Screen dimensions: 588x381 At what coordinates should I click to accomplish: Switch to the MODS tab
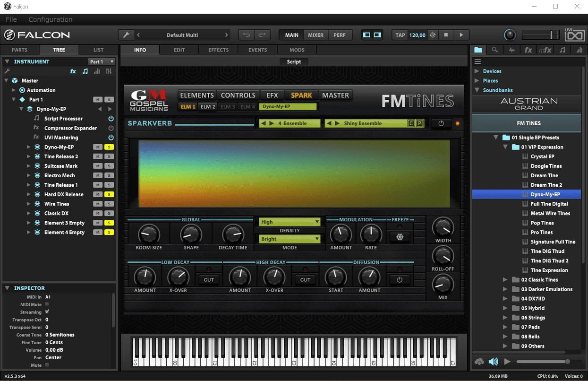point(297,50)
